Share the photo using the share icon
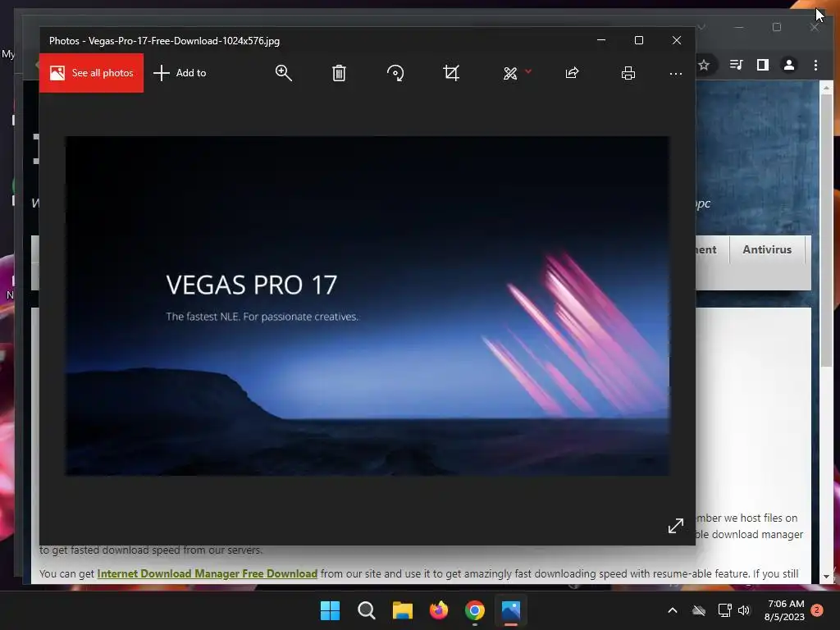Viewport: 840px width, 630px height. coord(572,73)
